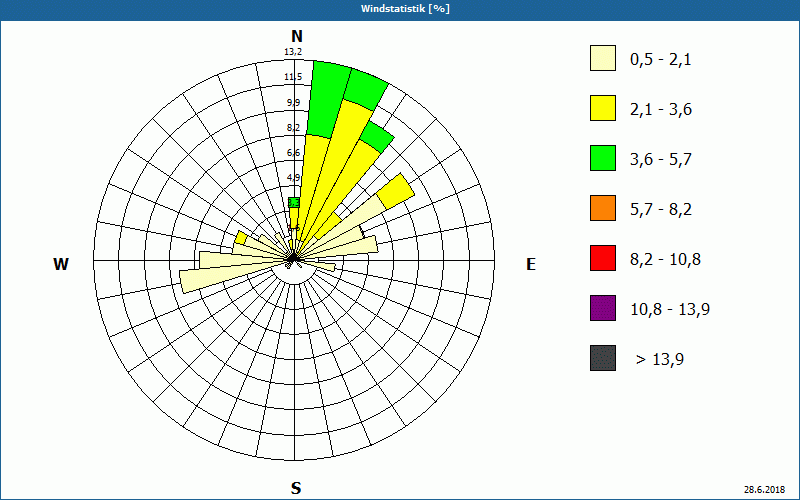Viewport: 800px width, 500px height.
Task: Click the yellow 2,1 - 3,6 legend swatch
Action: click(x=603, y=108)
